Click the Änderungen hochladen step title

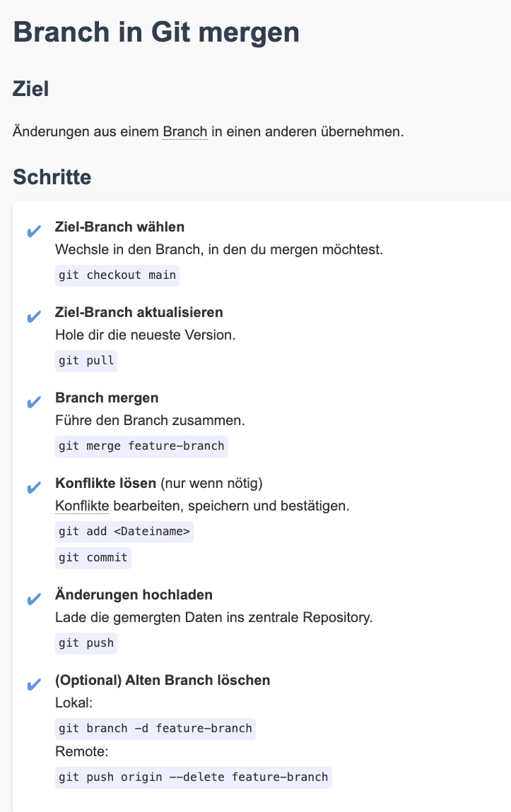pos(134,595)
